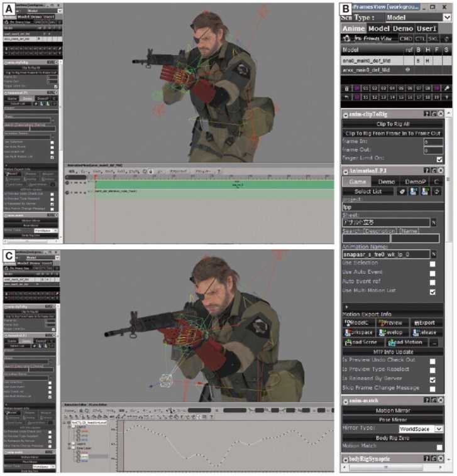Collapse the anim-clipToRig section
The height and width of the screenshot is (476, 457).
[346, 115]
